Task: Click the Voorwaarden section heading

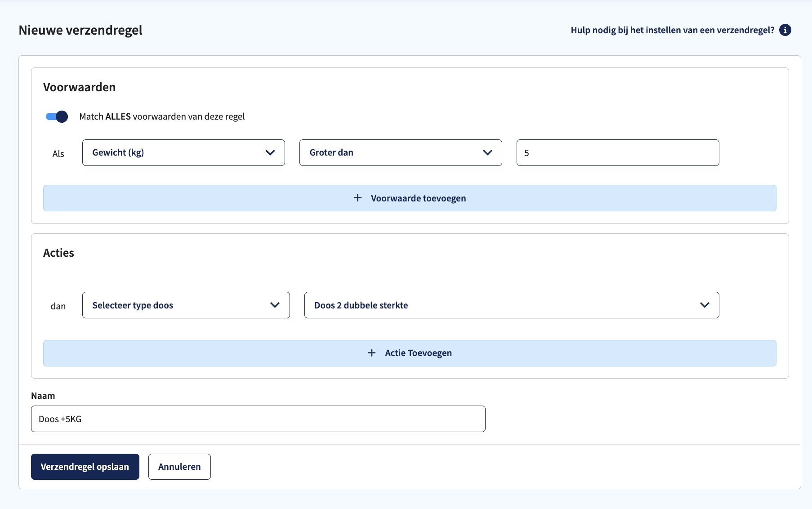Action: 79,87
